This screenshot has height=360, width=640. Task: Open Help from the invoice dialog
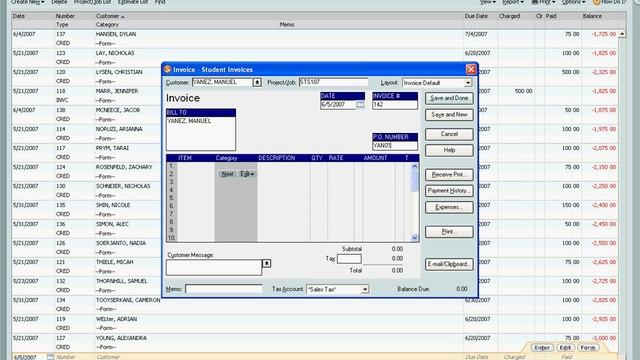(449, 150)
